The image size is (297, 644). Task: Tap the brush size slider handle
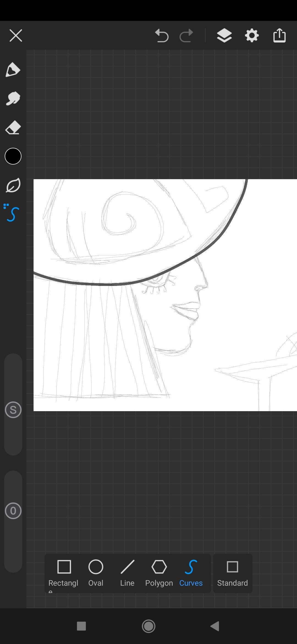[x=13, y=410]
